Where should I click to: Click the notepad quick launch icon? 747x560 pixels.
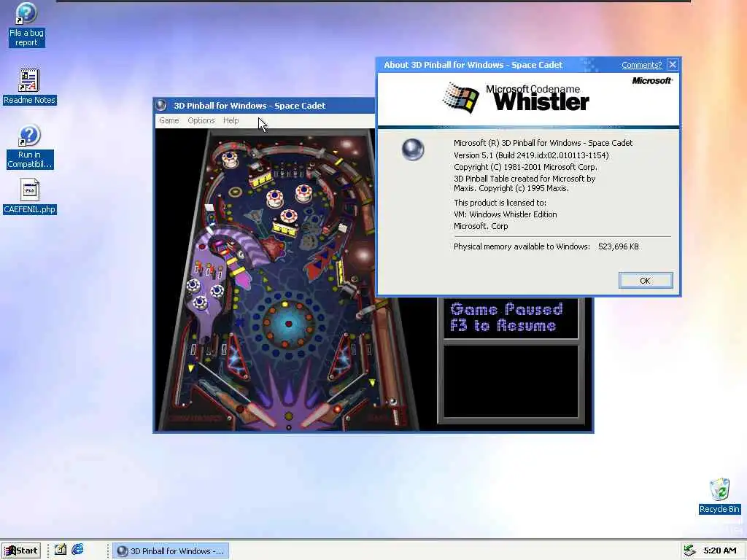[61, 550]
